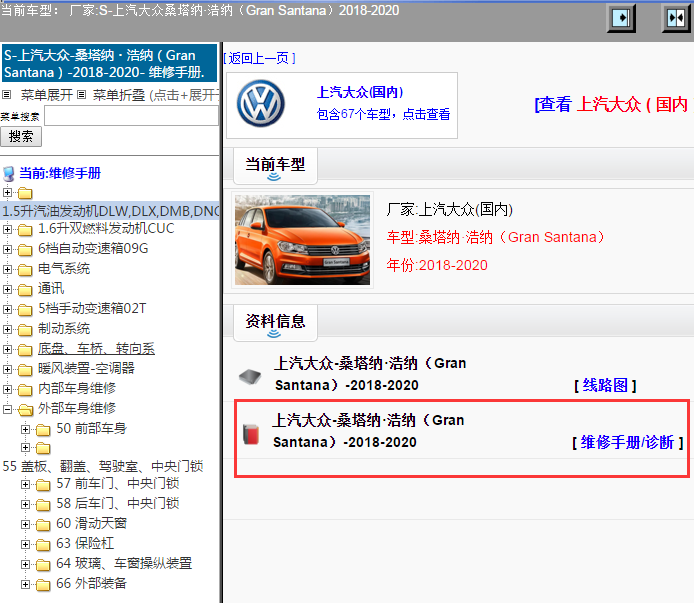Open the 维修手册/诊断 link
The height and width of the screenshot is (603, 694).
pyautogui.click(x=628, y=442)
